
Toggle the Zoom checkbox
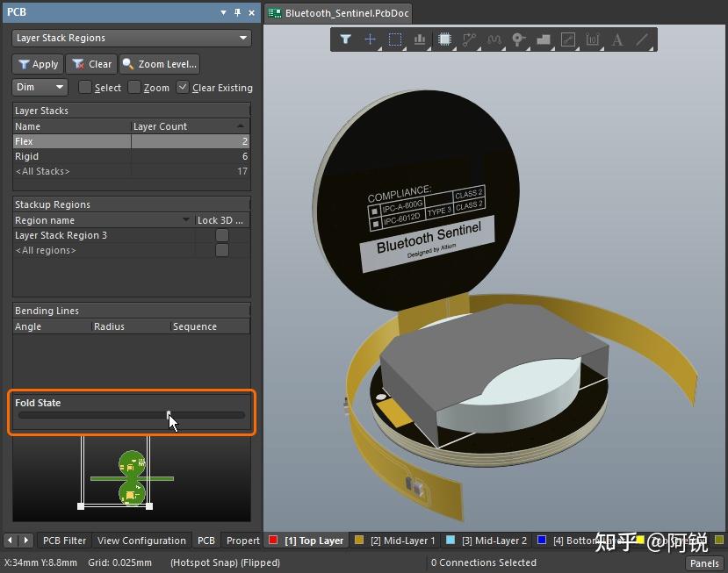click(x=134, y=87)
